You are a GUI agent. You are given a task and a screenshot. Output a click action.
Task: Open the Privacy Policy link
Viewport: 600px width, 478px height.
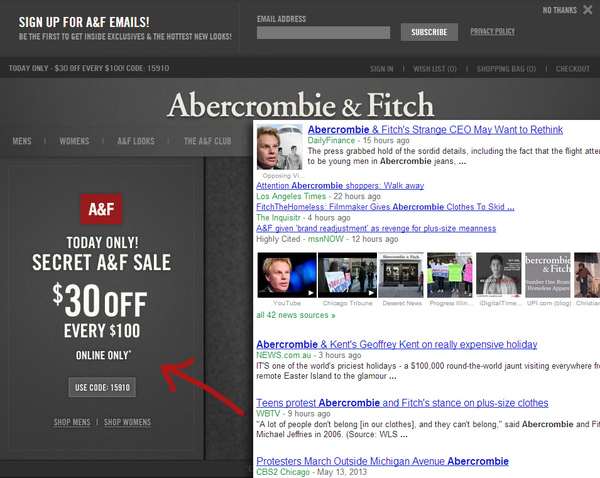coord(492,31)
